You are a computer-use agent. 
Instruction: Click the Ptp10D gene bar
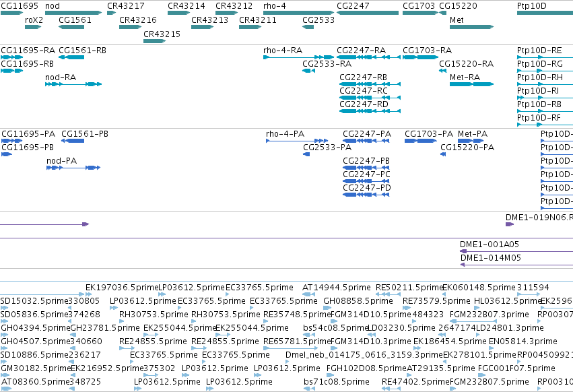(x=545, y=13)
